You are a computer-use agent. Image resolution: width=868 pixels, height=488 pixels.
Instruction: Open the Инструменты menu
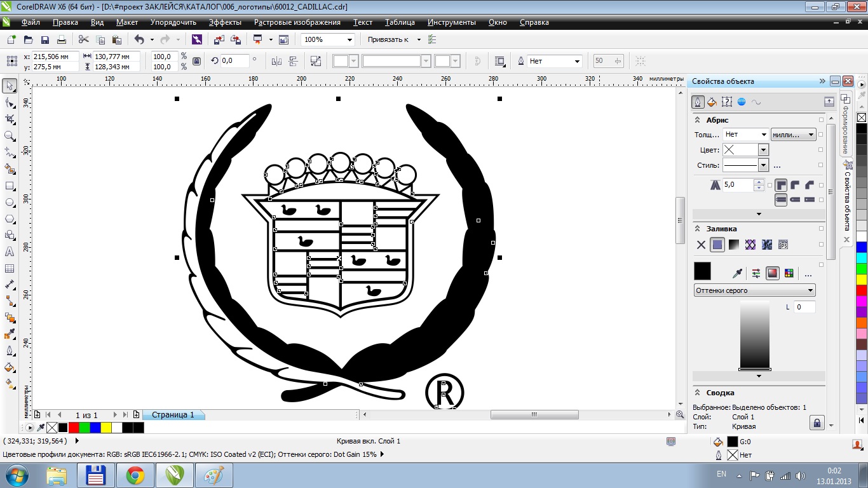click(451, 22)
